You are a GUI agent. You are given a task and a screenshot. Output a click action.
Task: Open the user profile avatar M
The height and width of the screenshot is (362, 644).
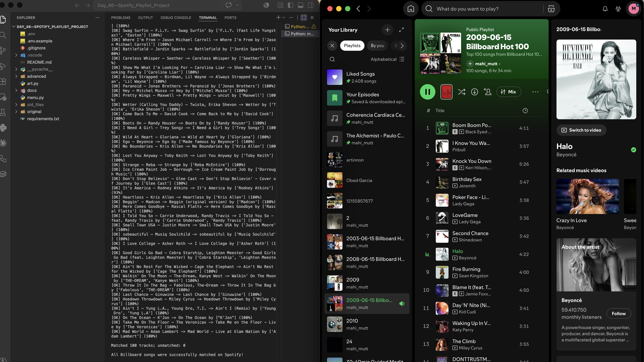click(x=634, y=9)
